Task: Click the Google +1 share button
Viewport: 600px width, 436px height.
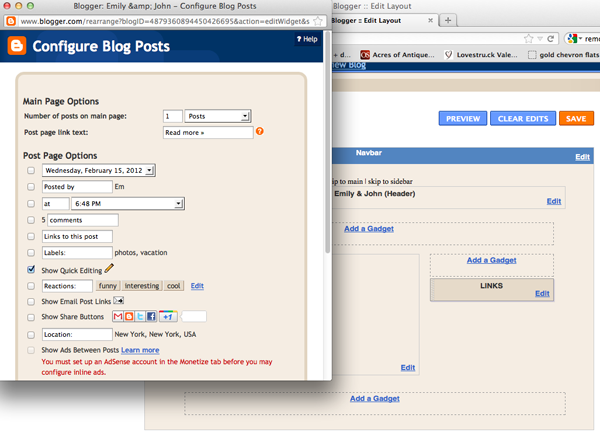Action: tap(168, 316)
